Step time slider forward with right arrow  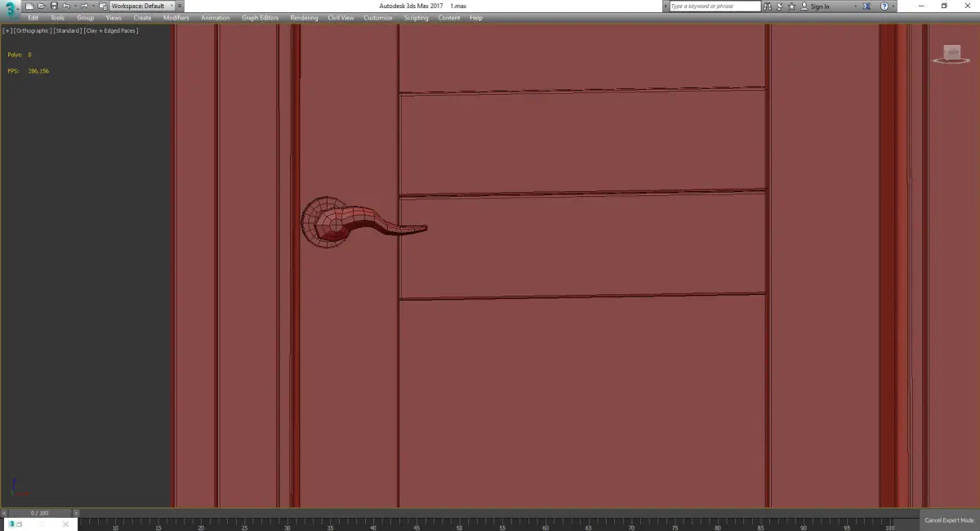76,513
